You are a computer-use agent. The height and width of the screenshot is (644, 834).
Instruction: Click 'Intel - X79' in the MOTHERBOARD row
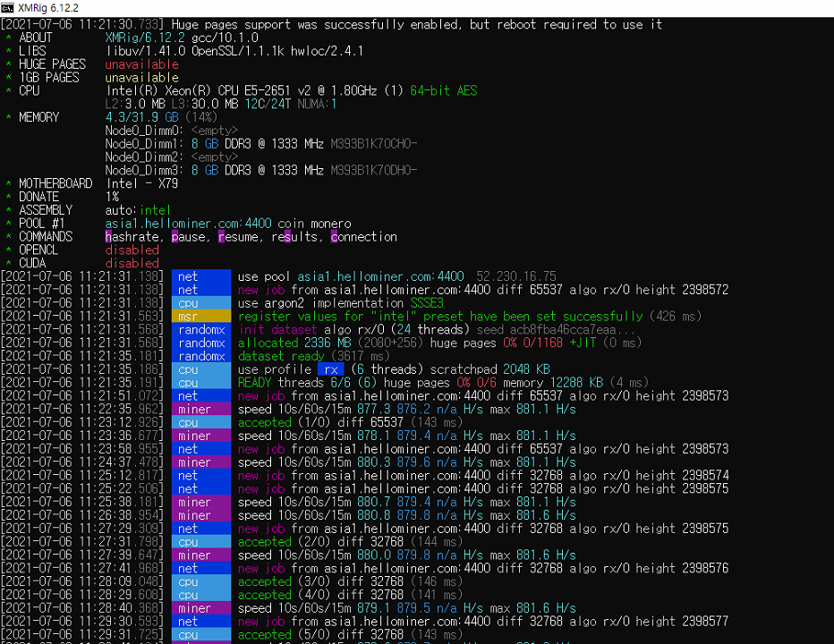pyautogui.click(x=142, y=184)
